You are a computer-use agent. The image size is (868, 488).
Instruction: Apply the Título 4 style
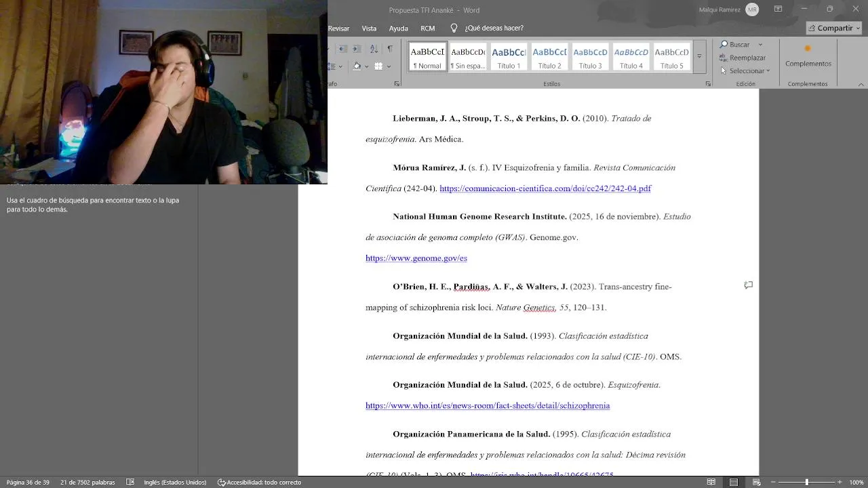click(631, 57)
